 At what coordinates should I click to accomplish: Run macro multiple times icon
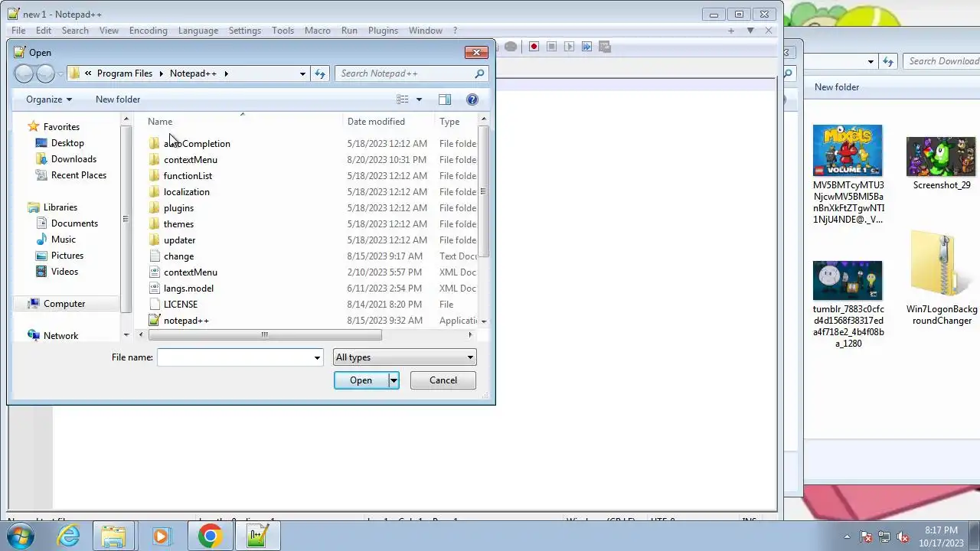586,47
